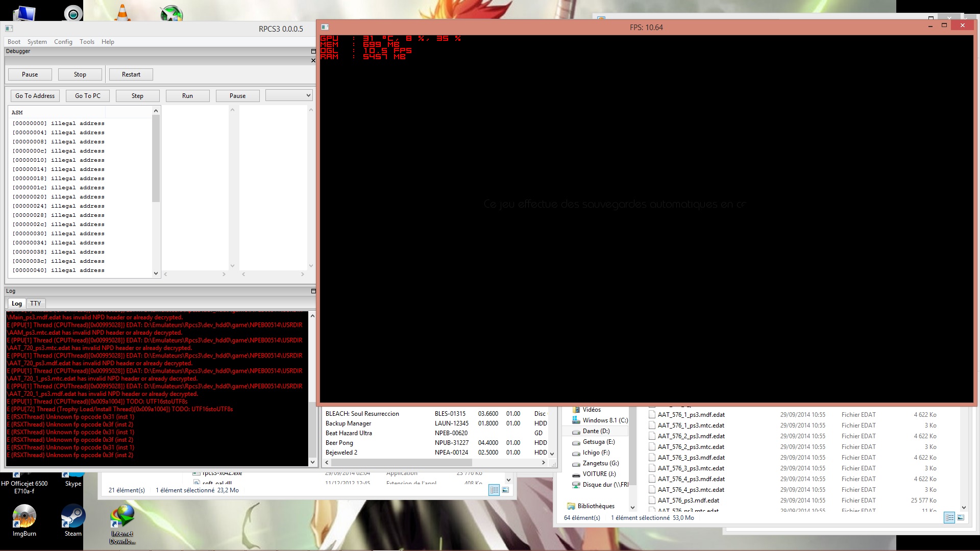Open Internet Download Manager desktop icon

tap(122, 517)
